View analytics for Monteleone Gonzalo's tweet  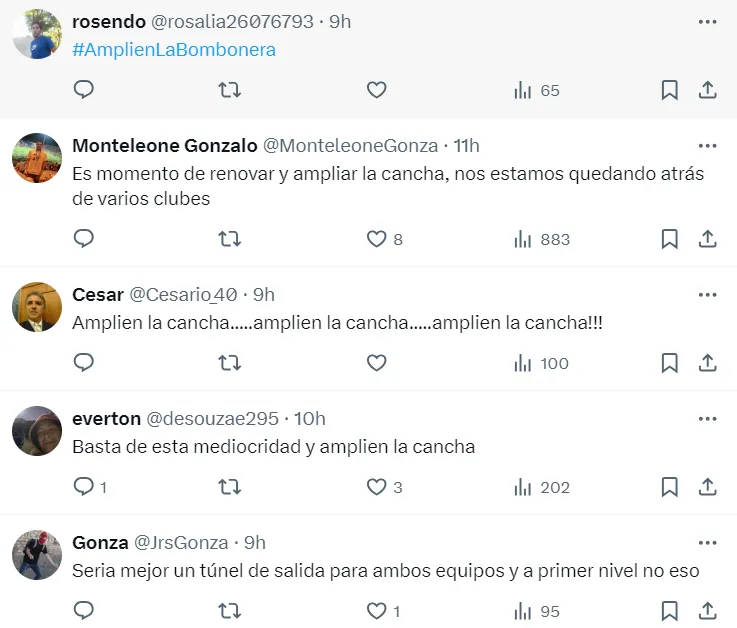[x=541, y=239]
